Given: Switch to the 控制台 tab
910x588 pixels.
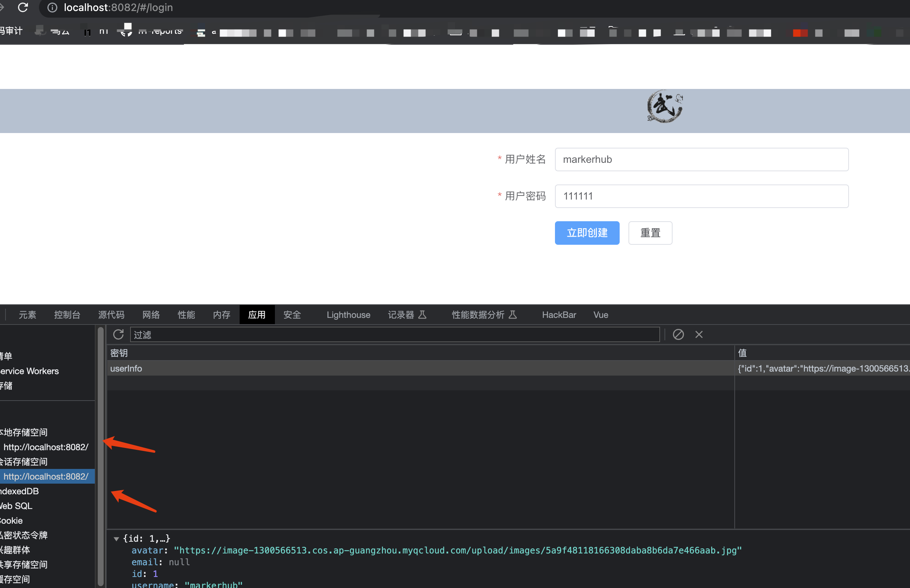Looking at the screenshot, I should tap(67, 315).
